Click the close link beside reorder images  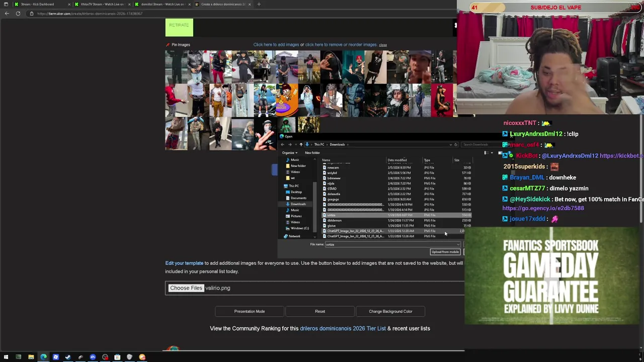tap(383, 45)
